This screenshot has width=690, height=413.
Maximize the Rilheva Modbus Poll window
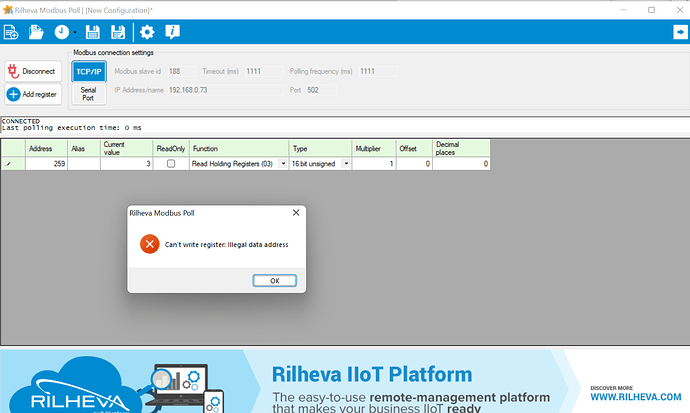click(651, 10)
